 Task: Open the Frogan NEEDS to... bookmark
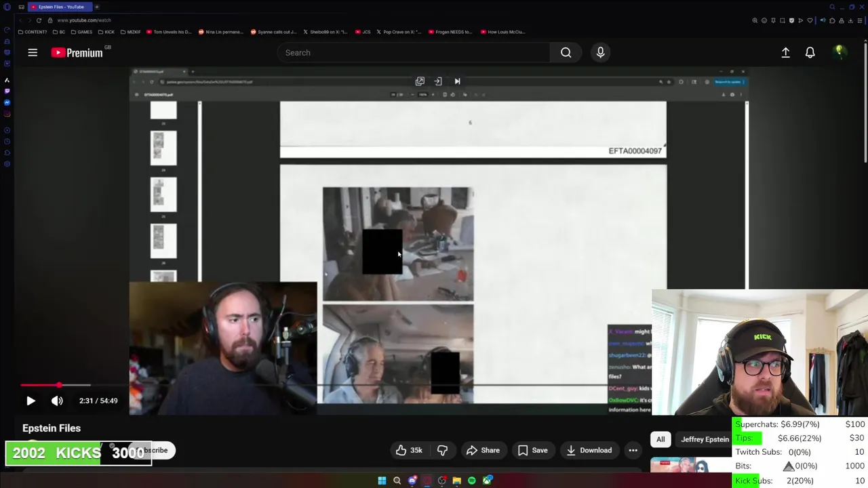450,32
